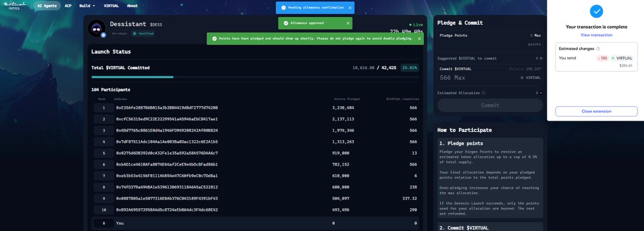
Task: Click the transaction complete checkmark icon
Action: click(596, 11)
